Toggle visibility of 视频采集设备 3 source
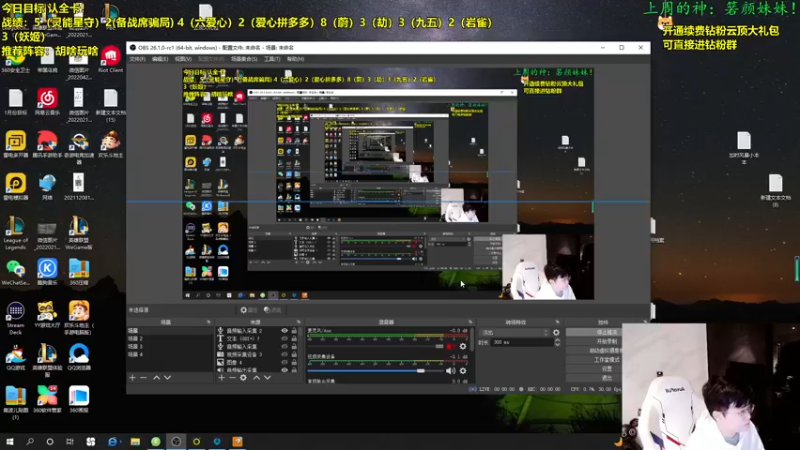The height and width of the screenshot is (450, 800). click(284, 354)
